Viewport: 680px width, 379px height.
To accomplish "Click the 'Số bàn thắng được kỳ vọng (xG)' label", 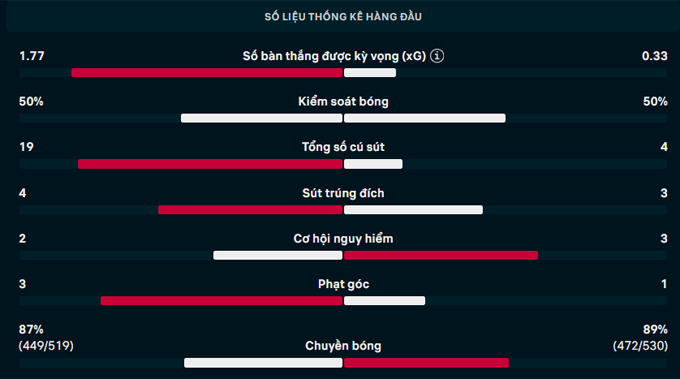I will tap(334, 56).
